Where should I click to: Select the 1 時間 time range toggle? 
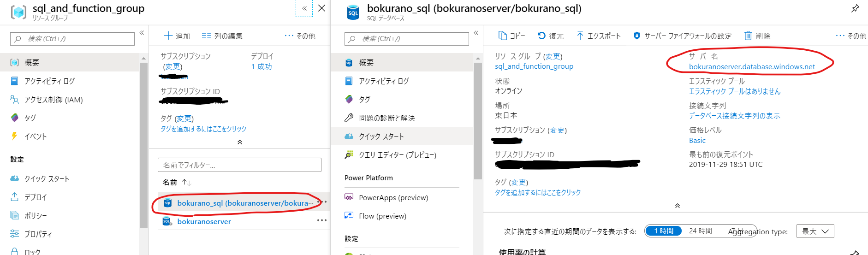pyautogui.click(x=664, y=231)
